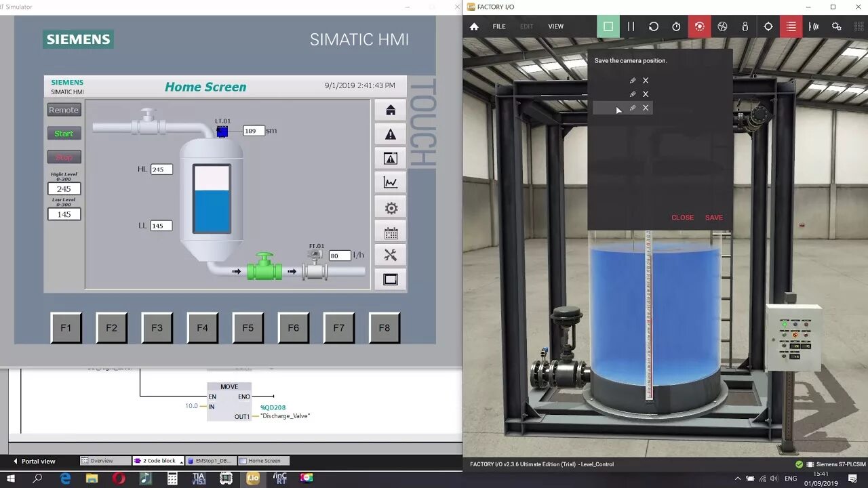This screenshot has width=868, height=488.
Task: Open the HMI trend chart icon
Action: tap(391, 182)
